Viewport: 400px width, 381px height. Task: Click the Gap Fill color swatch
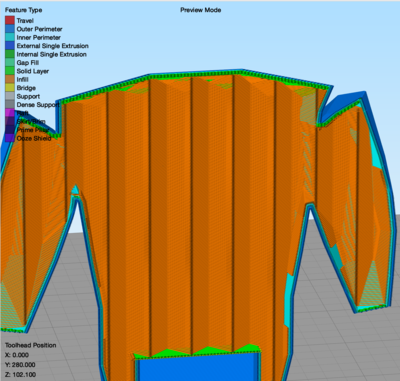click(x=10, y=62)
